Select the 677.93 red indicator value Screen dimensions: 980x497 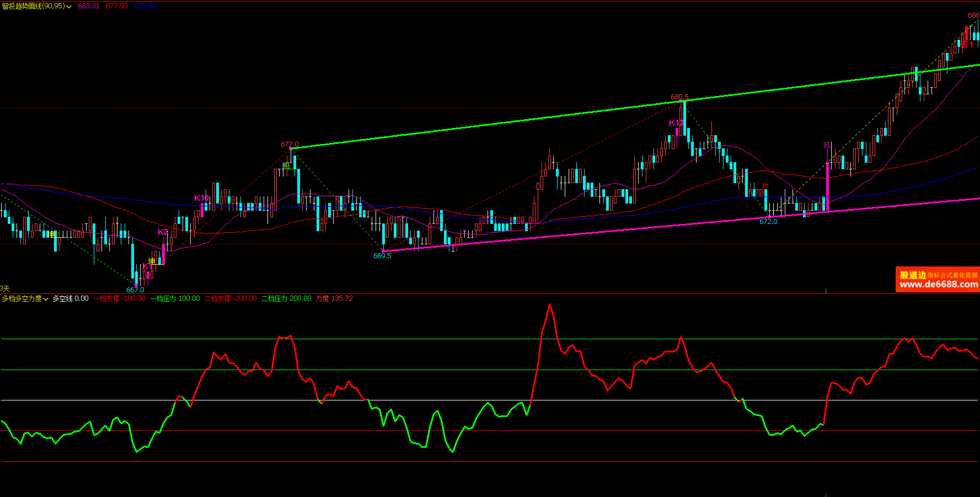coord(116,6)
